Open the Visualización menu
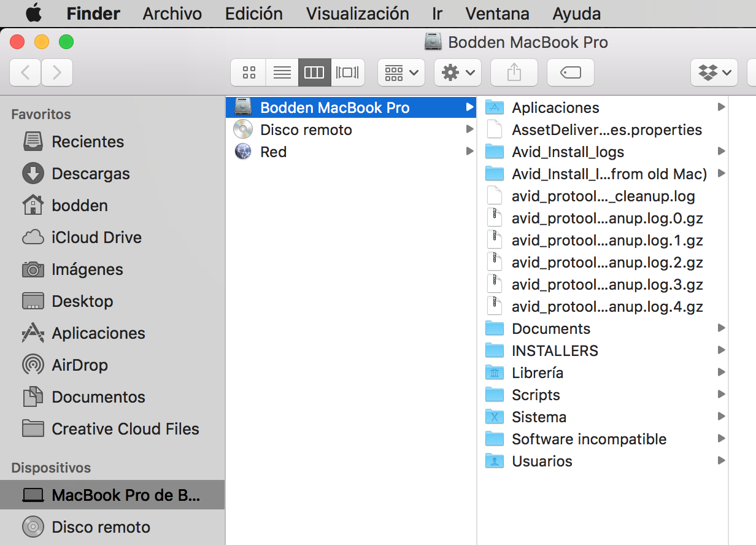The height and width of the screenshot is (545, 756). [358, 13]
